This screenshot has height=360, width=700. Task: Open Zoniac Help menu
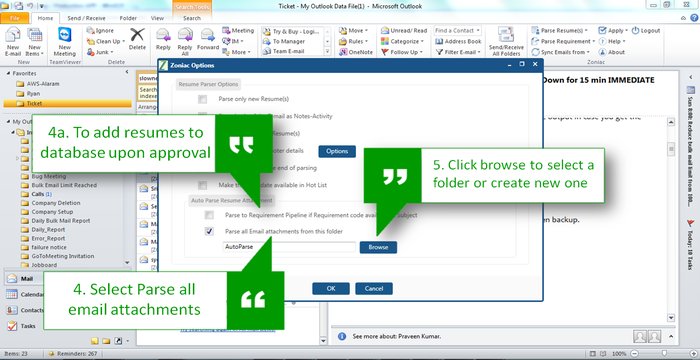coord(612,41)
